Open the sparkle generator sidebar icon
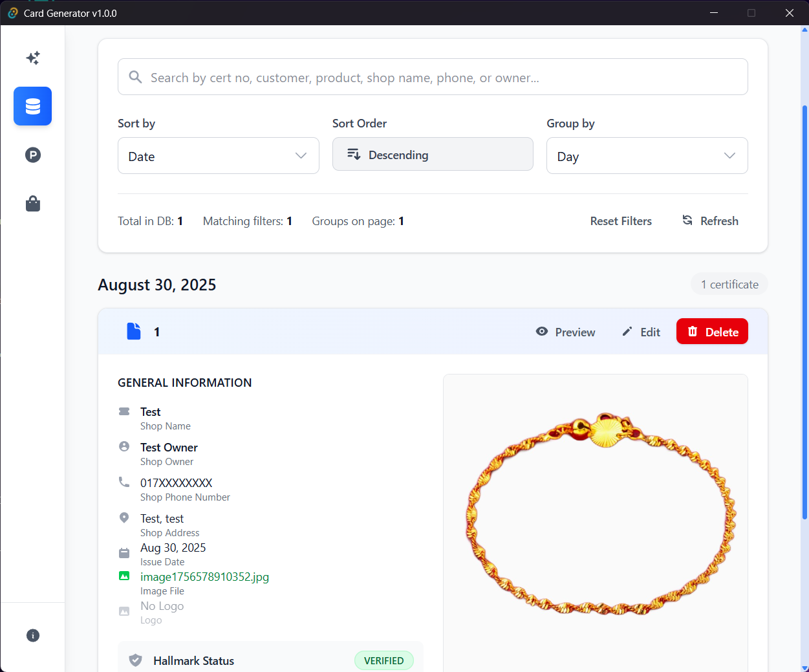The height and width of the screenshot is (672, 809). click(x=33, y=58)
